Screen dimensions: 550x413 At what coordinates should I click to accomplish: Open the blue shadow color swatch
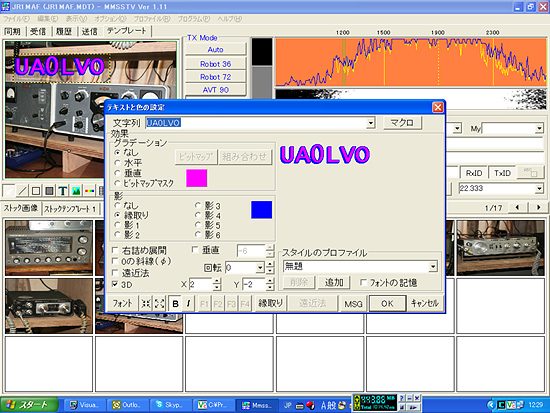tap(261, 210)
